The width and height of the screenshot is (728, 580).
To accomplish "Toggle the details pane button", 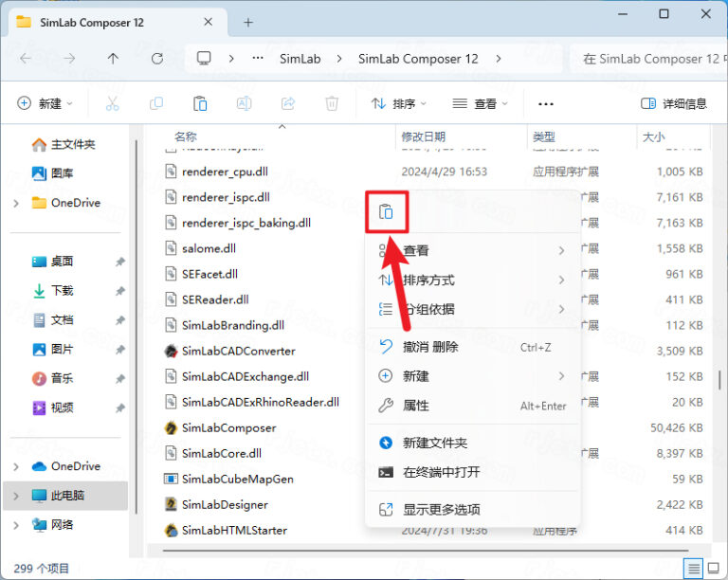I will 673,103.
